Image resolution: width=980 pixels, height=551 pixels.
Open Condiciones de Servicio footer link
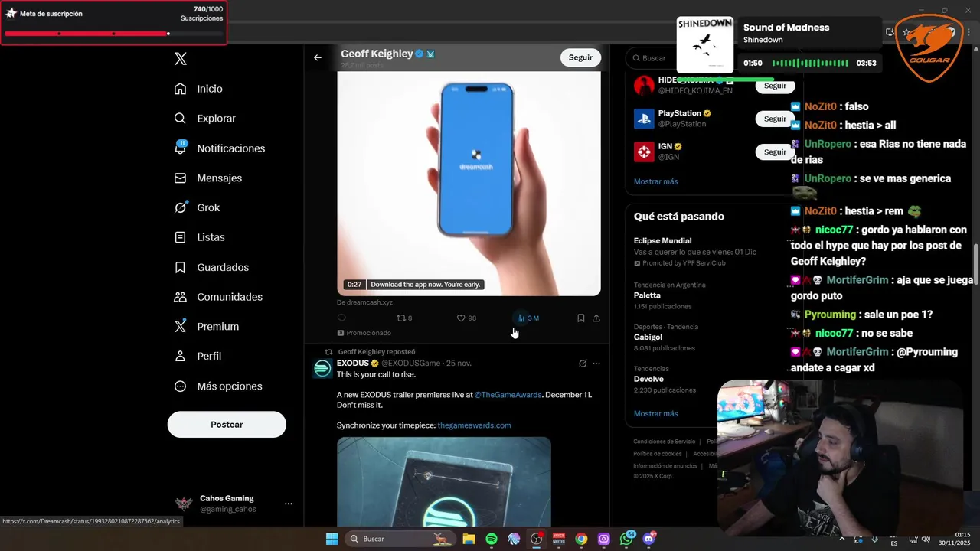[664, 442]
